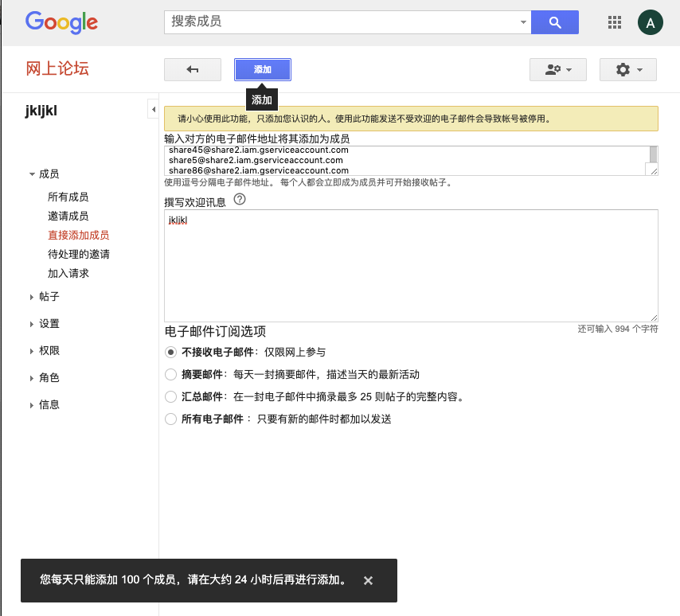Image resolution: width=680 pixels, height=616 pixels.
Task: Collapse the left sidebar panel
Action: [153, 109]
